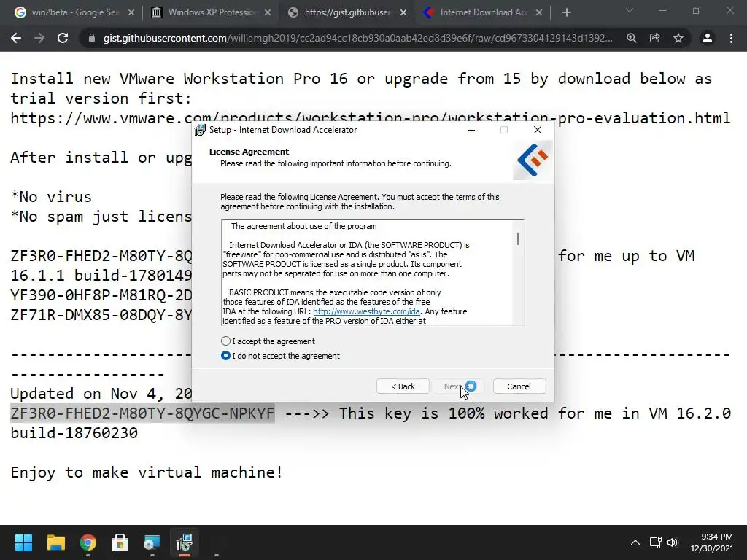Click the address bar URL text
The width and height of the screenshot is (747, 560).
coord(357,38)
